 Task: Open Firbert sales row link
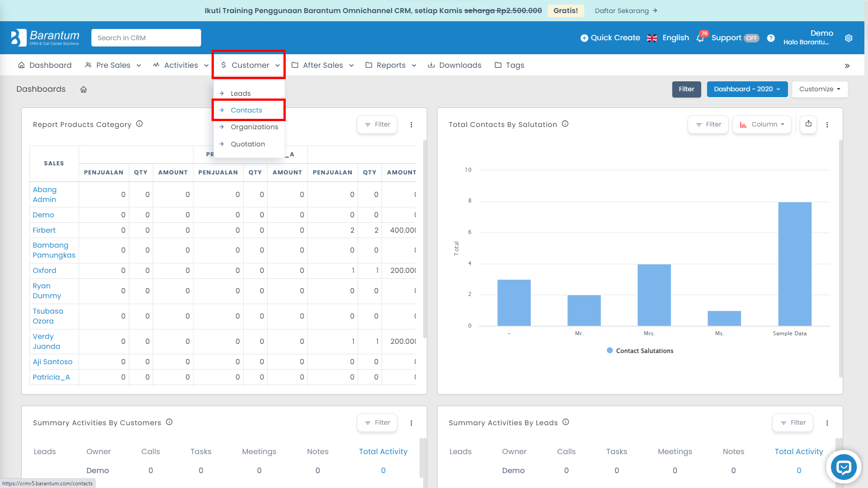pos(44,230)
